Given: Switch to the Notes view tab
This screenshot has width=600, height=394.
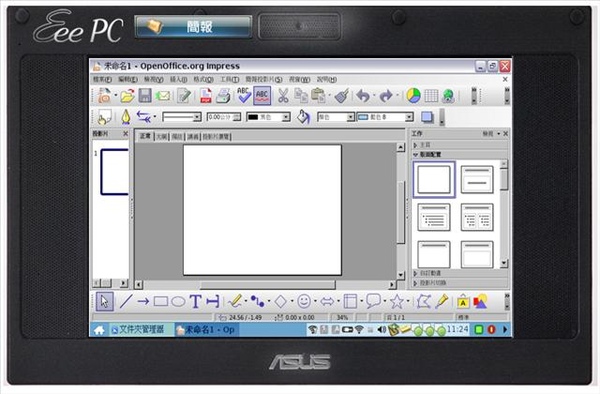Looking at the screenshot, I should tap(177, 137).
